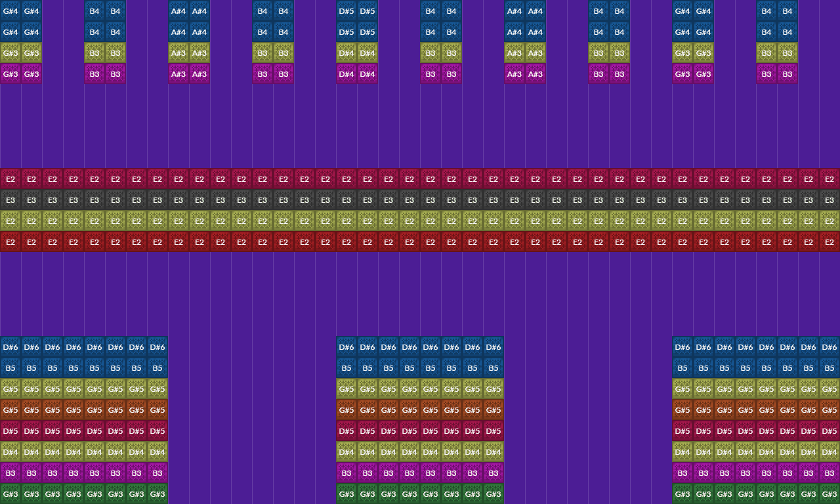The width and height of the screenshot is (840, 504).
Task: Select the bottom-right green G#3 note
Action: pyautogui.click(x=829, y=494)
